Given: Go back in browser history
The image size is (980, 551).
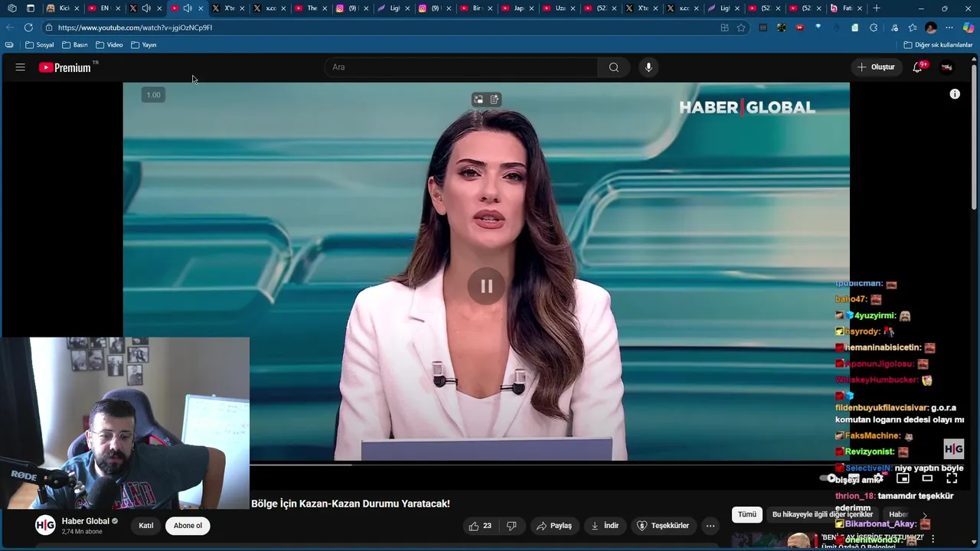Looking at the screenshot, I should [10, 28].
